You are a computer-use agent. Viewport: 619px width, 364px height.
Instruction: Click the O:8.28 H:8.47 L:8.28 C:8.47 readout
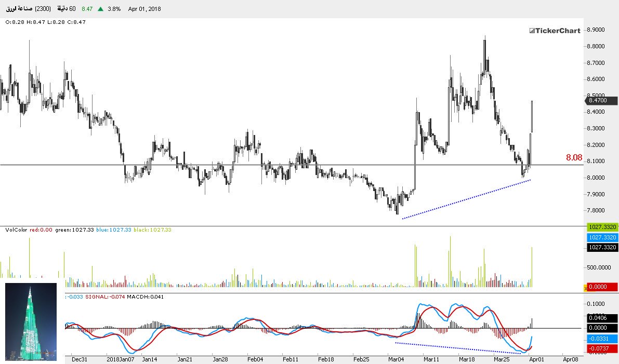click(x=45, y=22)
